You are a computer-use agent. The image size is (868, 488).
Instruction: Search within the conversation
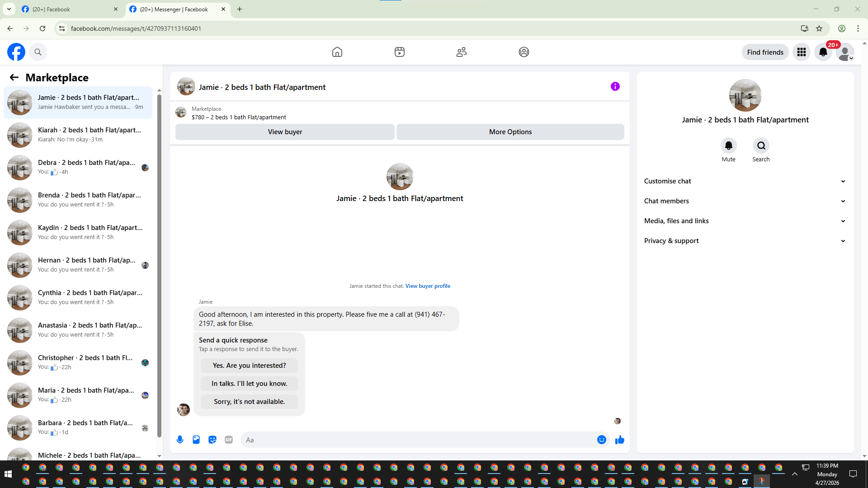761,145
